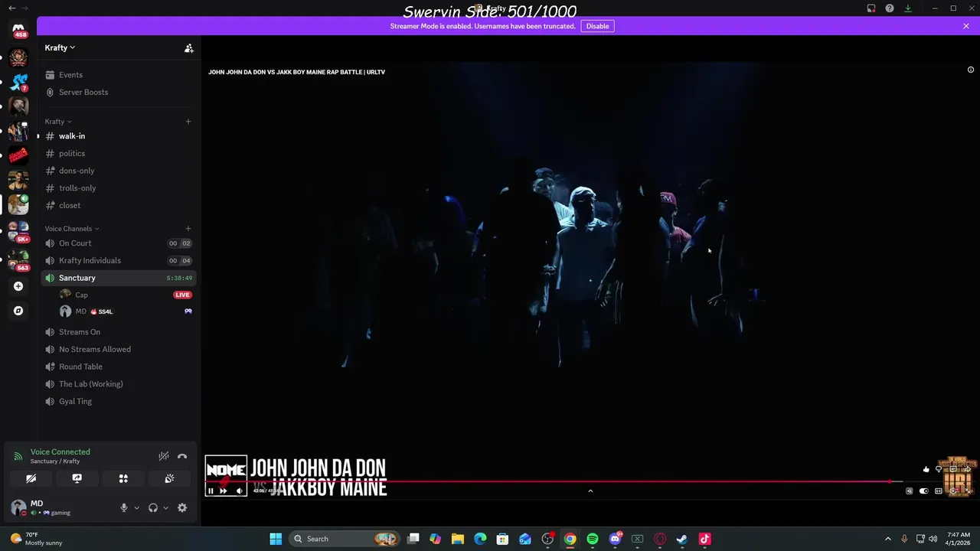
Task: Join No Streams Allowed voice channel
Action: [x=119, y=349]
